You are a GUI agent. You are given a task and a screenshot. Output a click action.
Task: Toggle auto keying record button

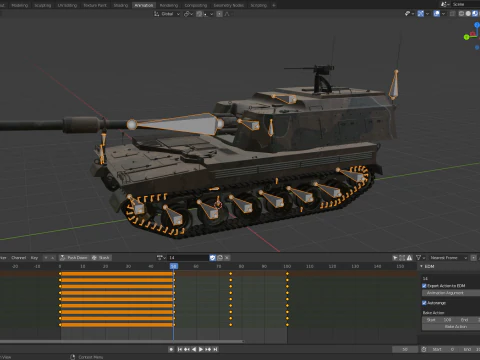(x=171, y=349)
